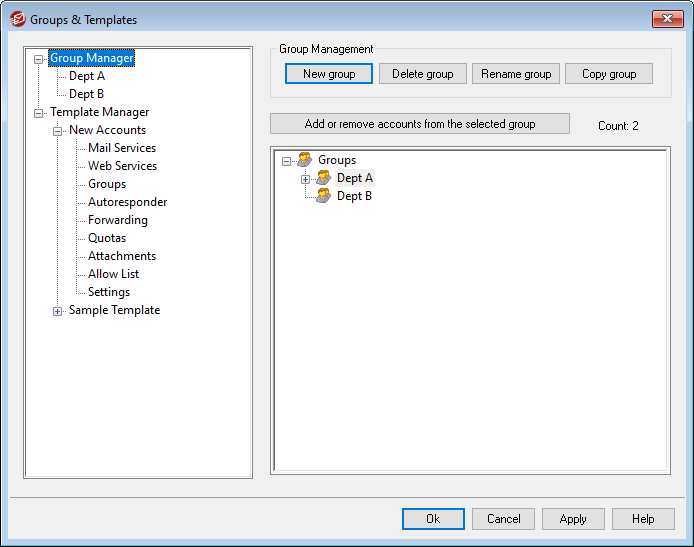Click Apply to save changes
Screen dimensions: 694x547
point(572,519)
